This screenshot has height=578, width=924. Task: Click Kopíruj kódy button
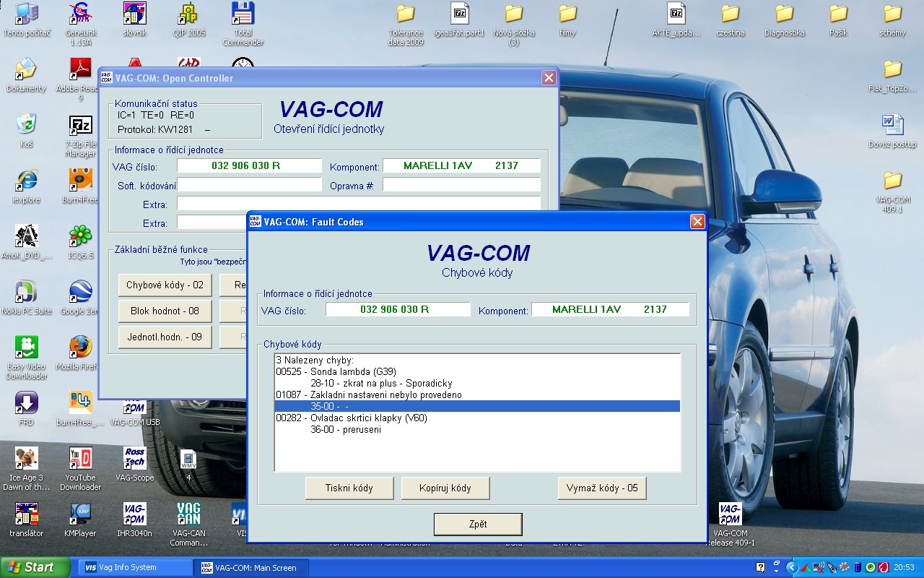445,488
